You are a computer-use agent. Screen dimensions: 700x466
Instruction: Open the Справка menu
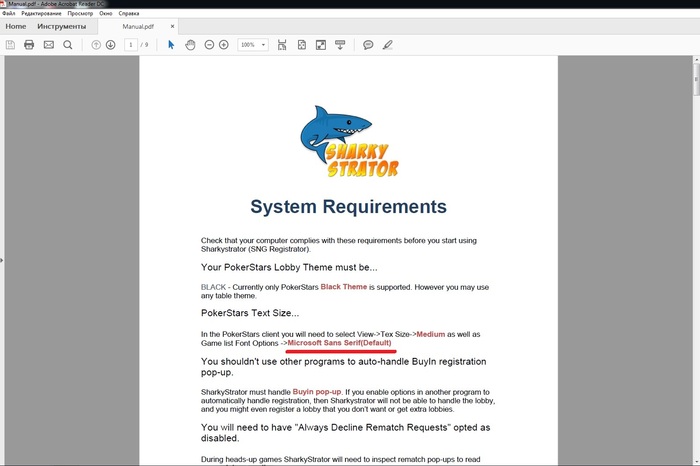(129, 13)
